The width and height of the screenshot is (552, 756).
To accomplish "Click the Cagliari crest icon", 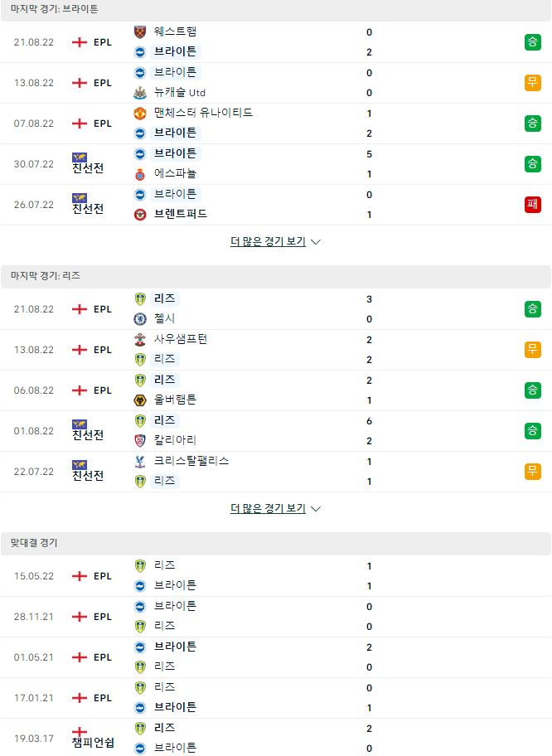I will [140, 441].
